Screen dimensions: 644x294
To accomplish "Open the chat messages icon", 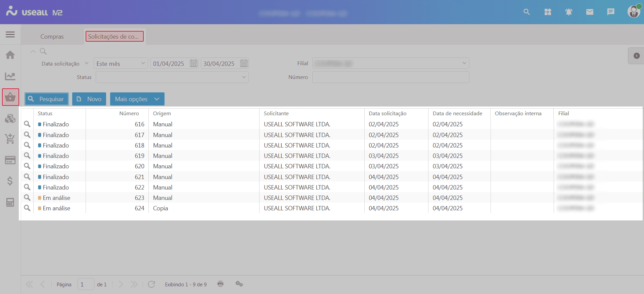I will [x=610, y=12].
